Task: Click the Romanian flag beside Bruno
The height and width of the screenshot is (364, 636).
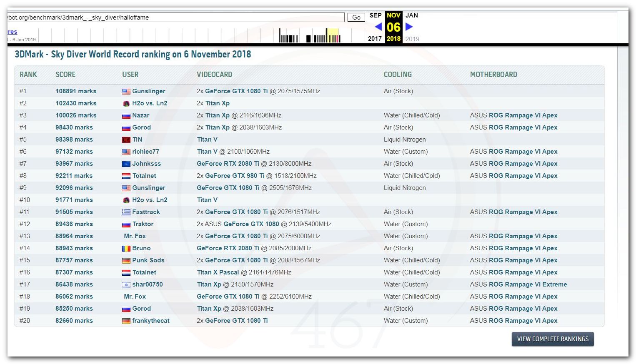Action: click(x=126, y=249)
